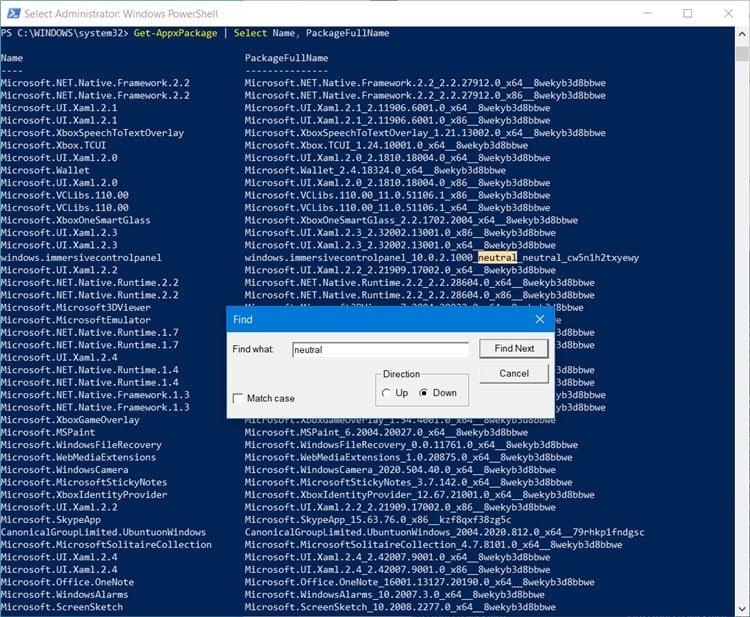Click 'Microsoft.WebMediaExtensions' name entry
Screen dimensions: 750x617
(78, 457)
